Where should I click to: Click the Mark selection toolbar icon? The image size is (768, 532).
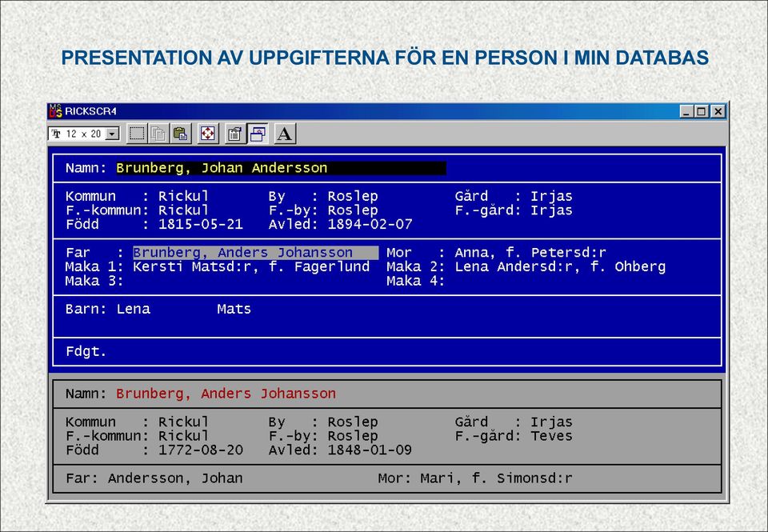pyautogui.click(x=137, y=134)
